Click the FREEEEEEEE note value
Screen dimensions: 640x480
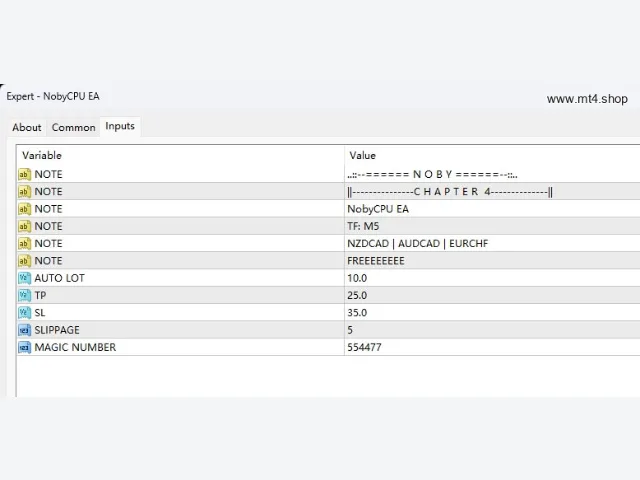click(376, 261)
